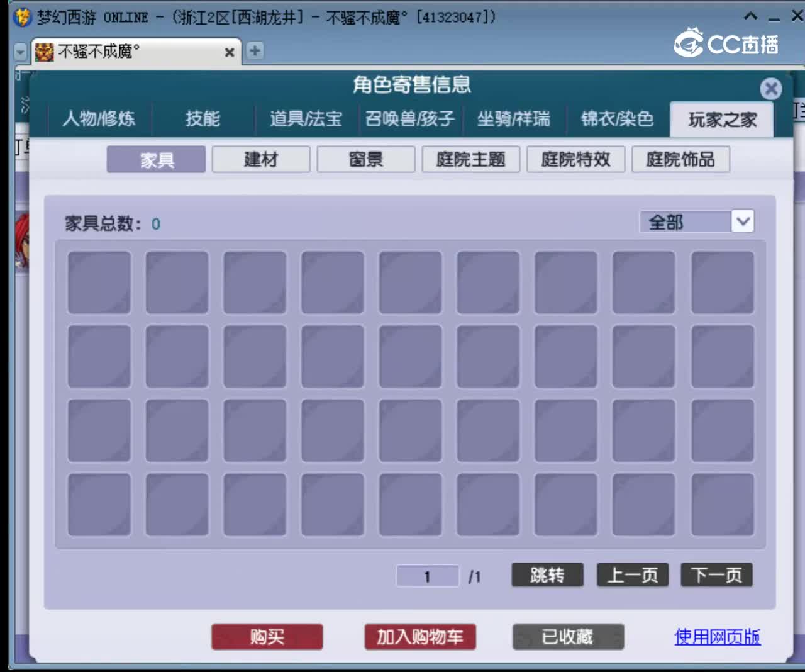Image resolution: width=805 pixels, height=672 pixels.
Task: Show the 窗景 sub-category
Action: point(366,159)
